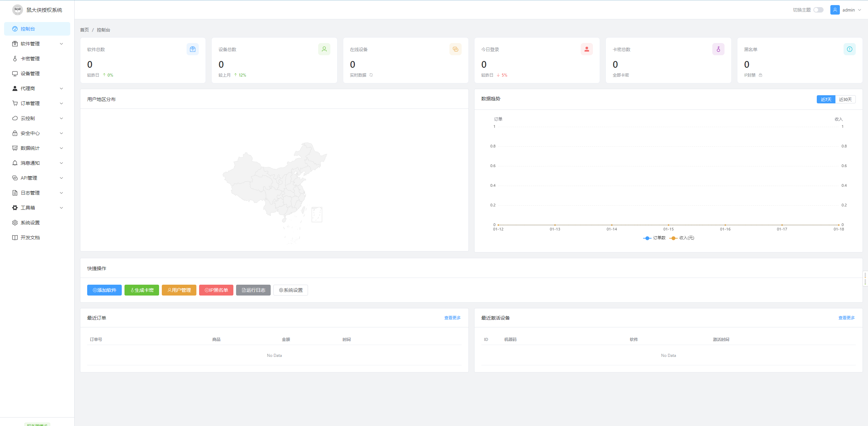This screenshot has height=426, width=868.
Task: Click the online devices chat icon
Action: tap(455, 49)
